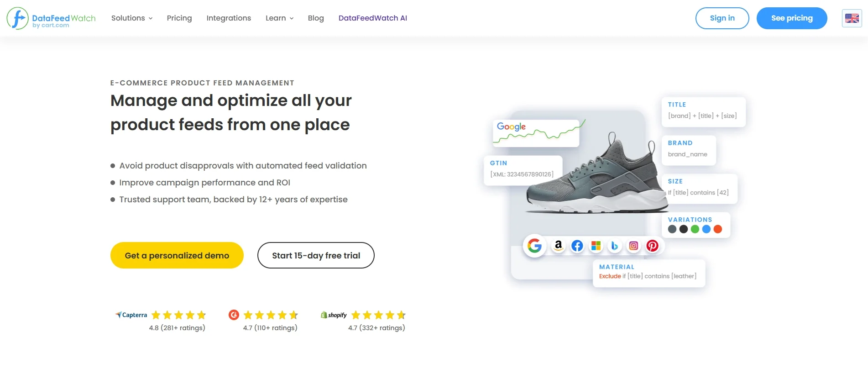Expand the Solutions dropdown menu

132,18
